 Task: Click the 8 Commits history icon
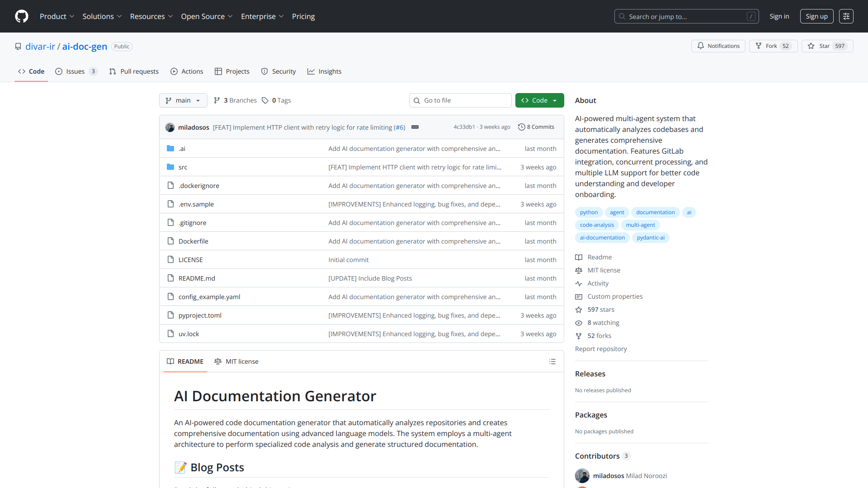point(536,127)
